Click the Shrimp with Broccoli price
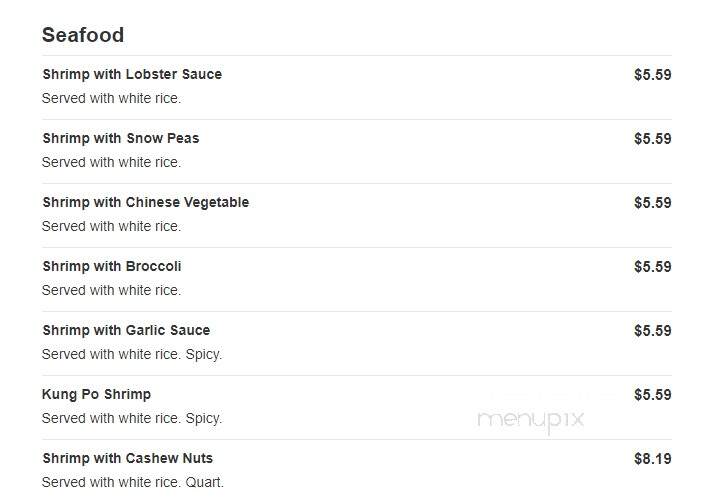This screenshot has width=710, height=502. pyautogui.click(x=652, y=267)
